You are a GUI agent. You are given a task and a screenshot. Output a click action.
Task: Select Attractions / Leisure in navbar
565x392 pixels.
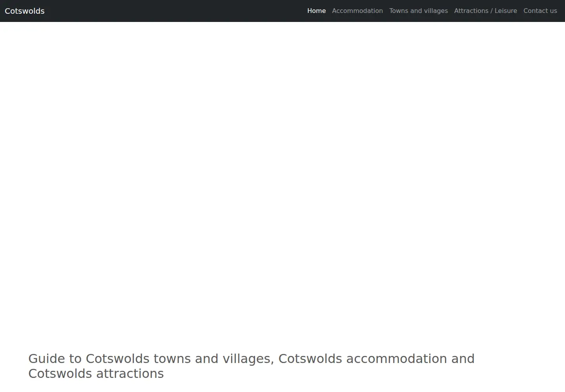tap(485, 11)
